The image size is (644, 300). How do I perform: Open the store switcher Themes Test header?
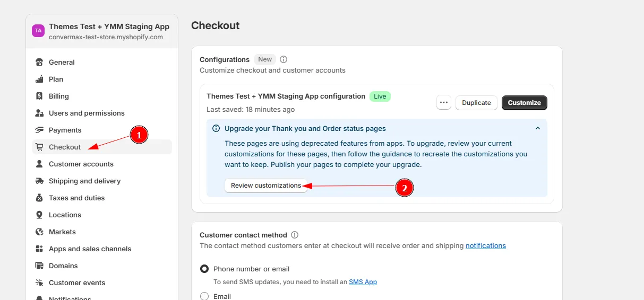(101, 31)
